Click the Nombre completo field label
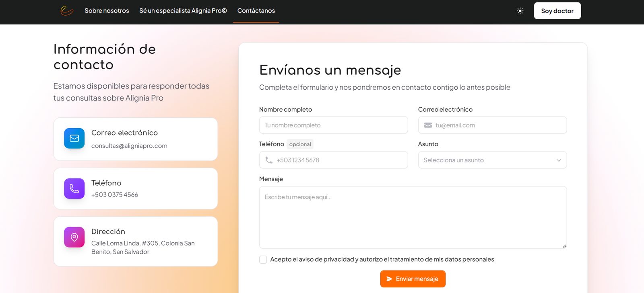 (x=285, y=109)
